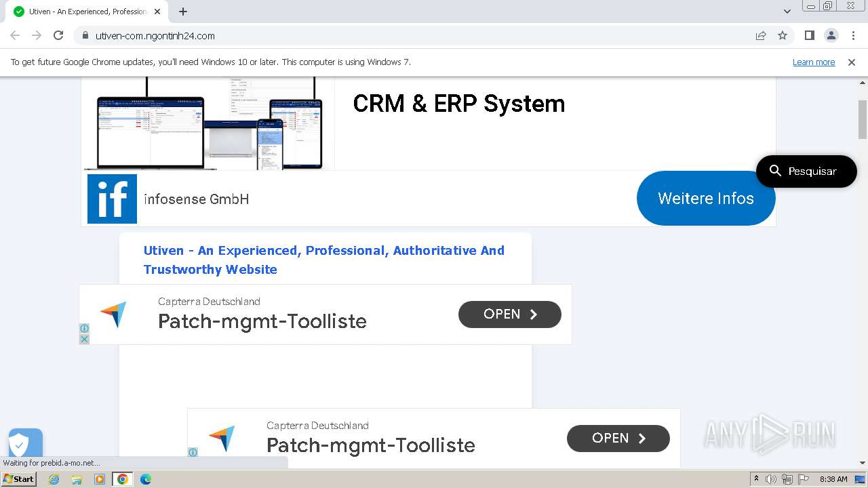
Task: Click the blue shield privacy badge
Action: coord(25,444)
